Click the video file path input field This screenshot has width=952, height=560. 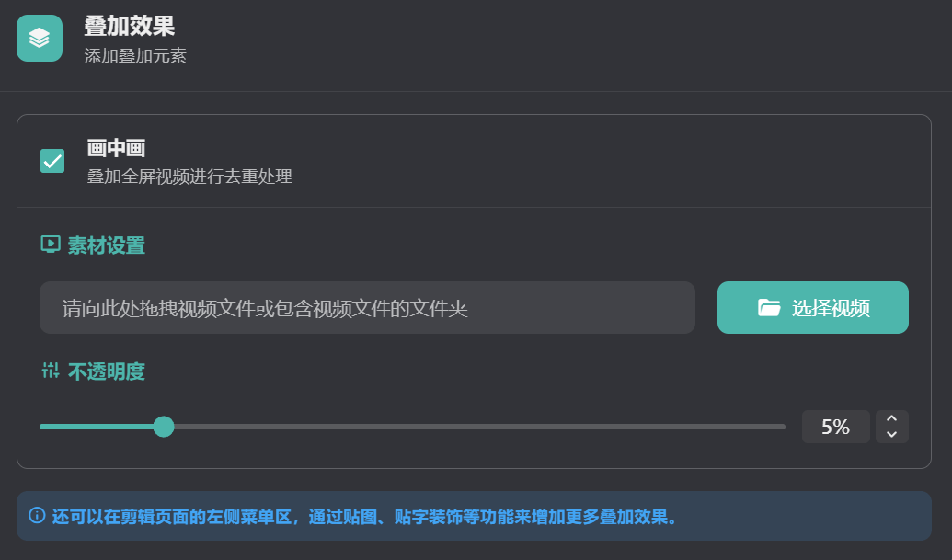click(366, 308)
